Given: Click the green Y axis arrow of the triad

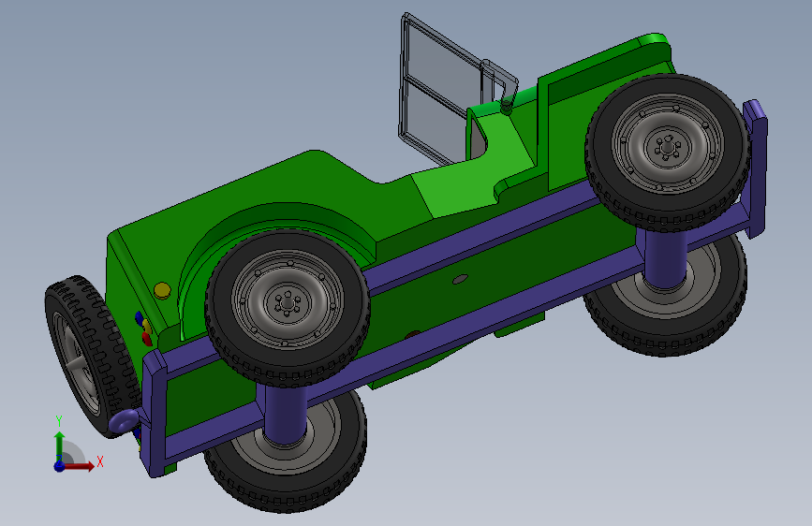Looking at the screenshot, I should point(60,446).
